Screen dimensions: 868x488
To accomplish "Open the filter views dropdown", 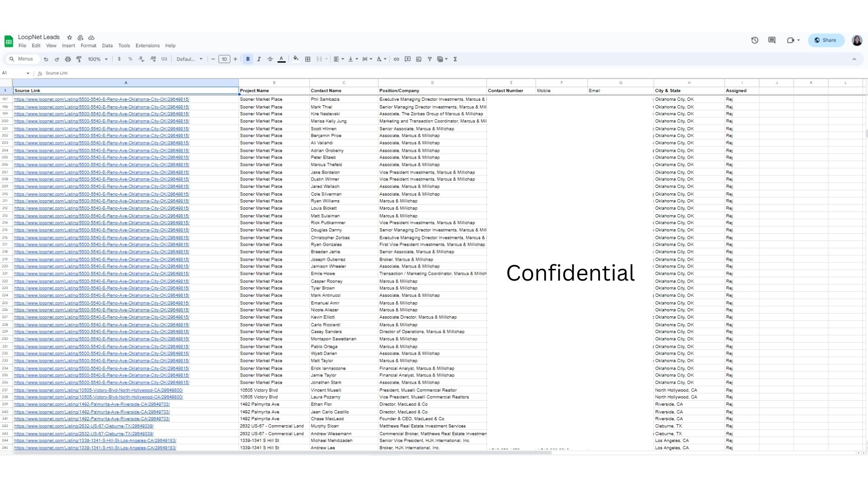I will coord(442,59).
